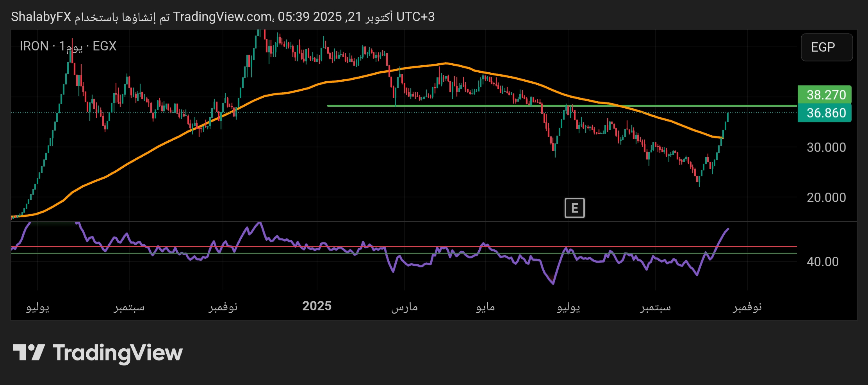Click the EGX exchange label in legend
The width and height of the screenshot is (868, 385).
tap(104, 46)
